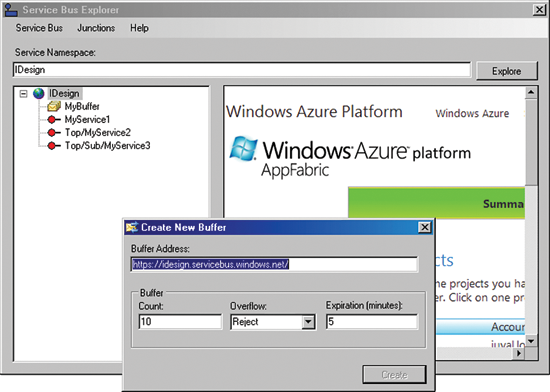Click the Top/MyService2 red endpoint icon

pyautogui.click(x=53, y=133)
